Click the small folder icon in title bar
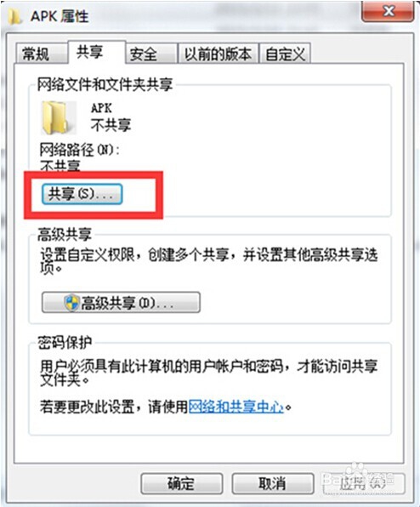The height and width of the screenshot is (507, 420). (14, 17)
